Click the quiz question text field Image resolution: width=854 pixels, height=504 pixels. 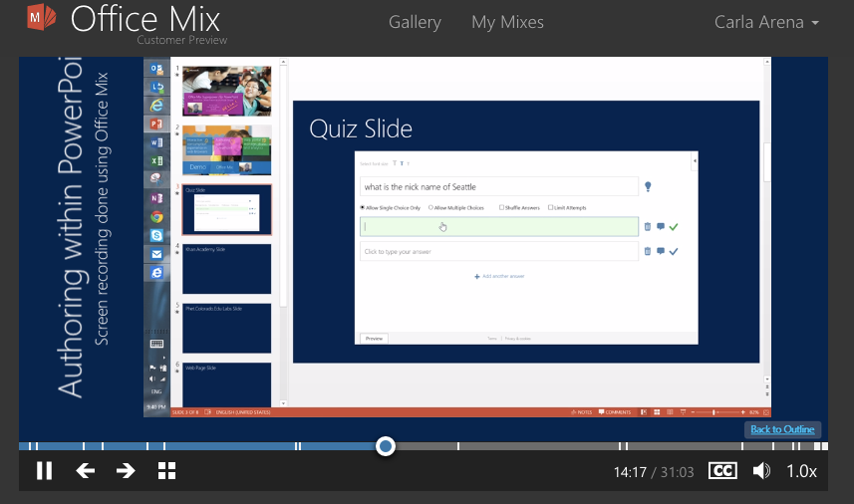click(x=499, y=186)
